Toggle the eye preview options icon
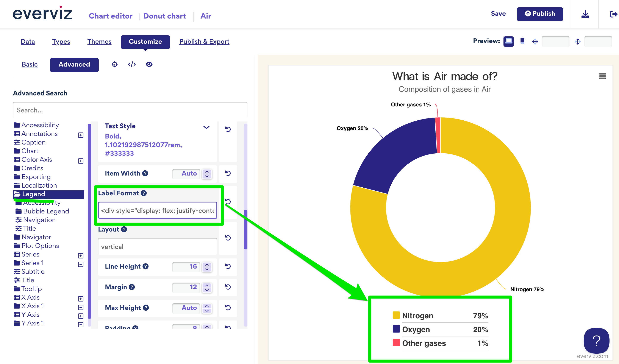Image resolution: width=619 pixels, height=364 pixels. 149,64
